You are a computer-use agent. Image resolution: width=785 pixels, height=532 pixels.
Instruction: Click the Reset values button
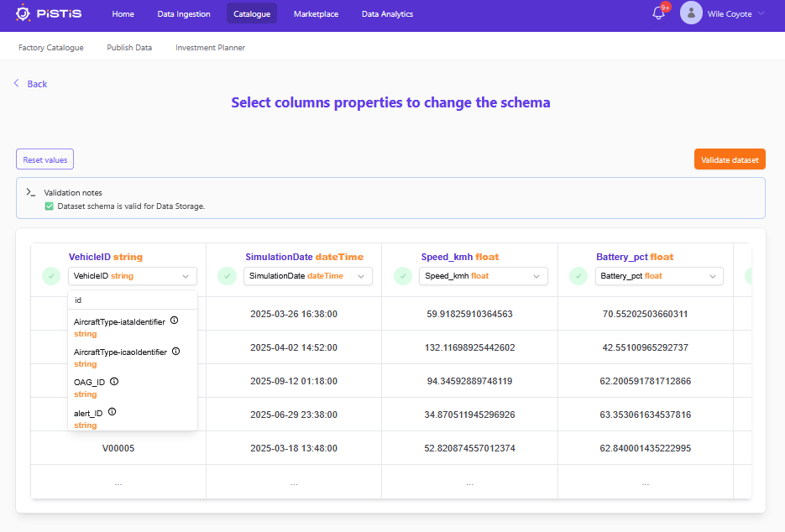pyautogui.click(x=45, y=159)
